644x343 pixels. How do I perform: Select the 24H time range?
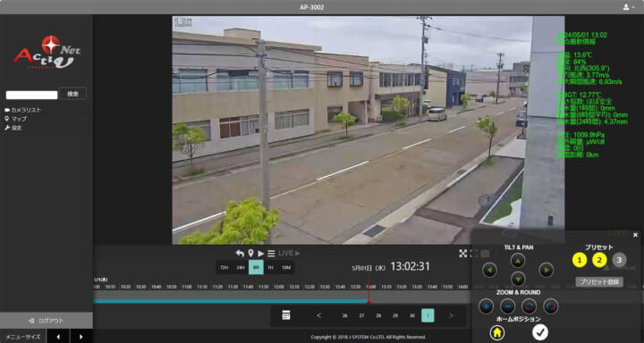241,267
